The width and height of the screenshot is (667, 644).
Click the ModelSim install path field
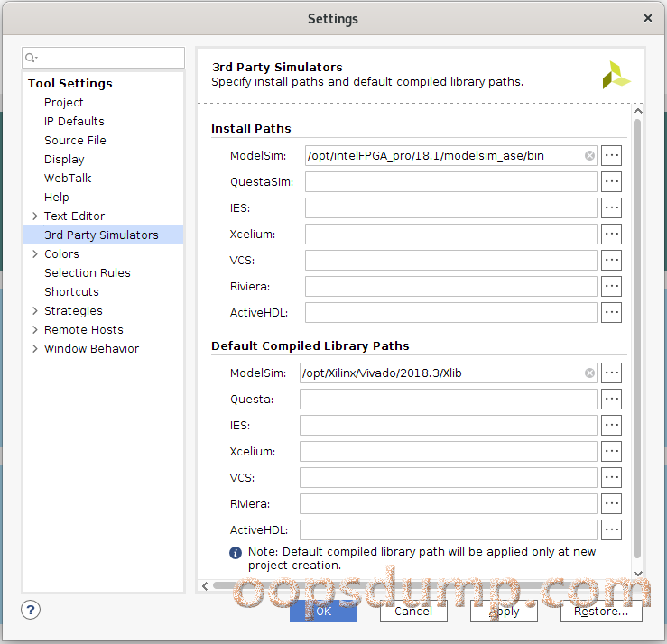[451, 155]
